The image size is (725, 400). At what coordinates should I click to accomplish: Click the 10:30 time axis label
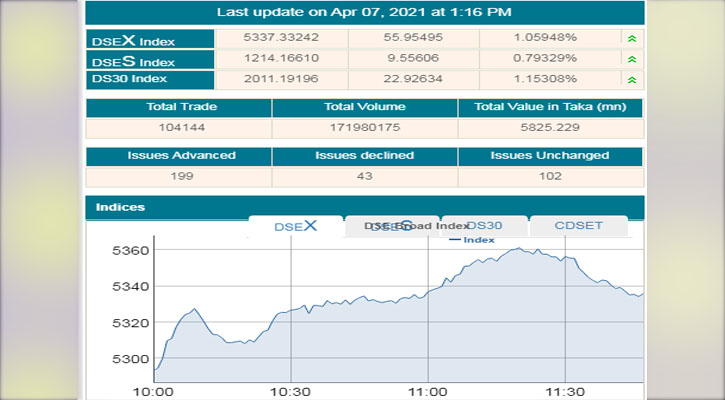point(290,391)
